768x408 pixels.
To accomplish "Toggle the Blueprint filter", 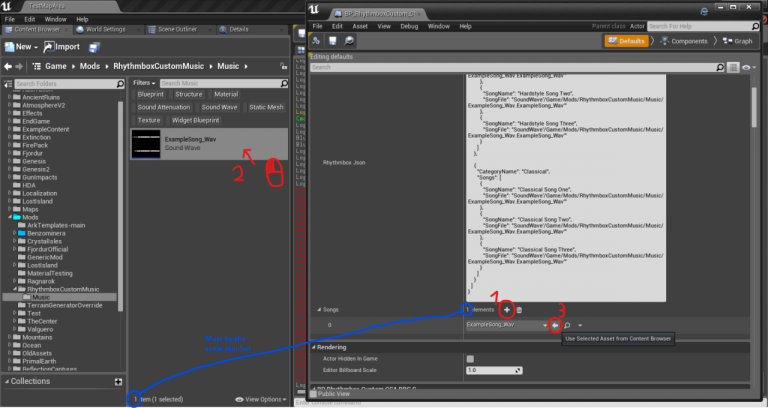I will tap(150, 95).
